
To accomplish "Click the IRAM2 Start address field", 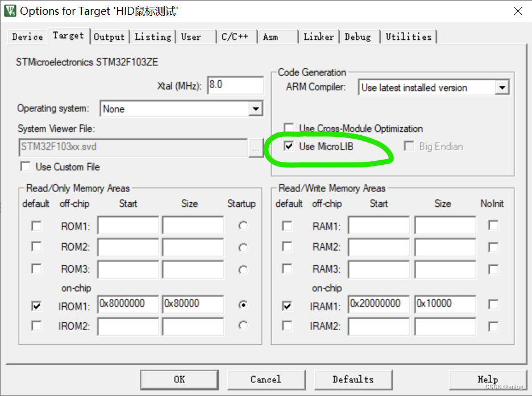I will 379,326.
